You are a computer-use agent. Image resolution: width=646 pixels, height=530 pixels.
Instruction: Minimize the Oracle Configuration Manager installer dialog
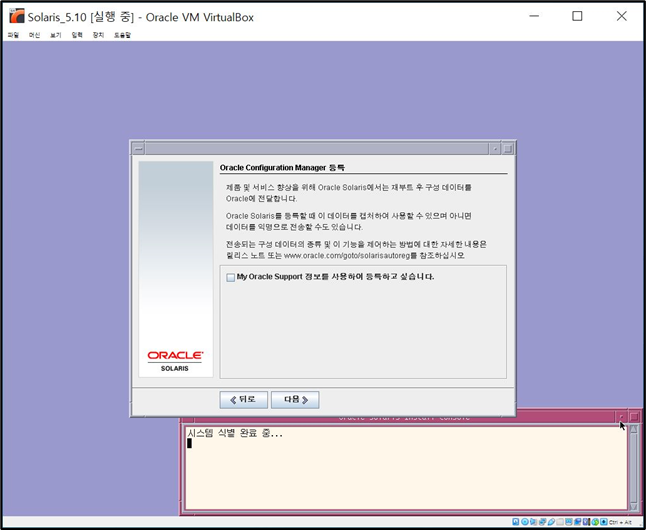click(495, 149)
